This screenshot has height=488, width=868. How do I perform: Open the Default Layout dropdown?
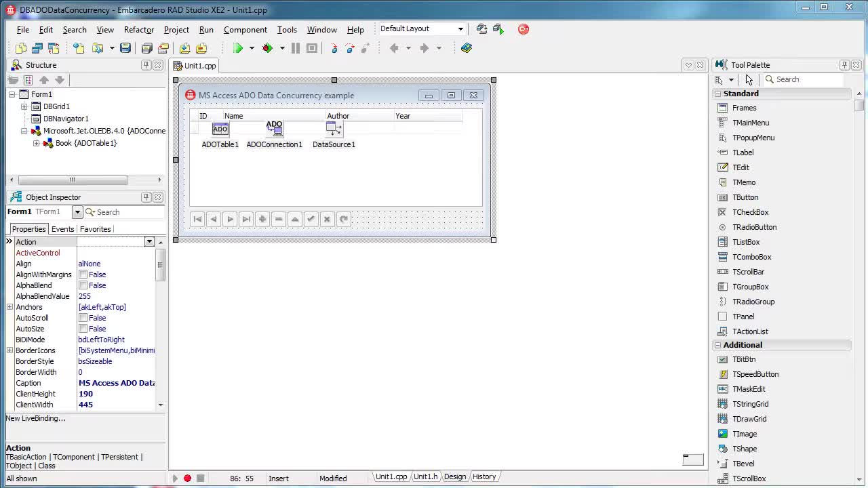pyautogui.click(x=460, y=29)
